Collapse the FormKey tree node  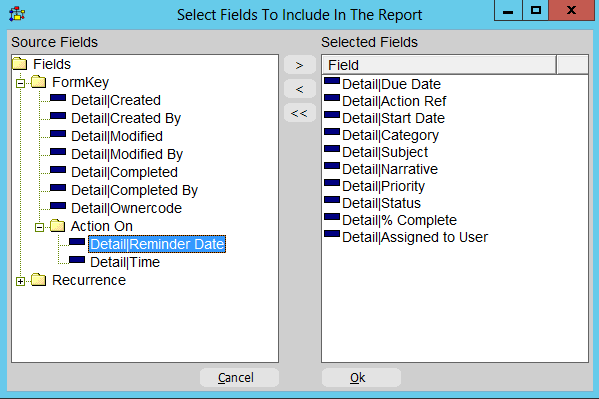21,83
